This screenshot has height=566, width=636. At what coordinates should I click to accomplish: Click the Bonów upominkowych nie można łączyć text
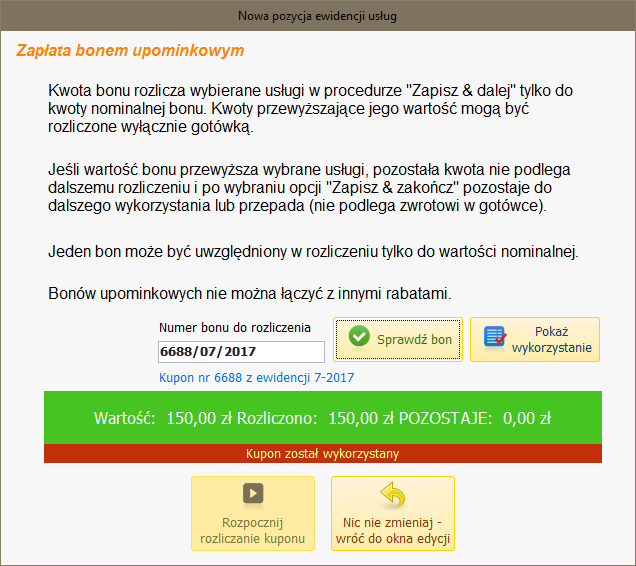coord(250,294)
